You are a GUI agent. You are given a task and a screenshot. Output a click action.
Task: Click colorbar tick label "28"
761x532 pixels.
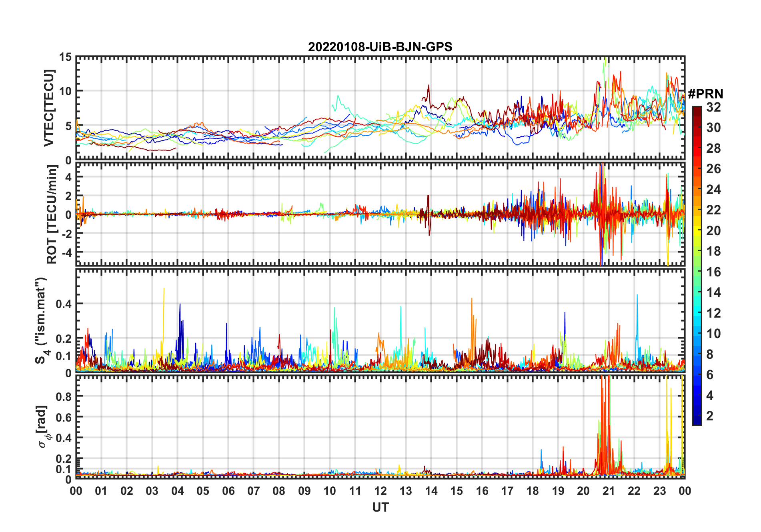click(713, 148)
